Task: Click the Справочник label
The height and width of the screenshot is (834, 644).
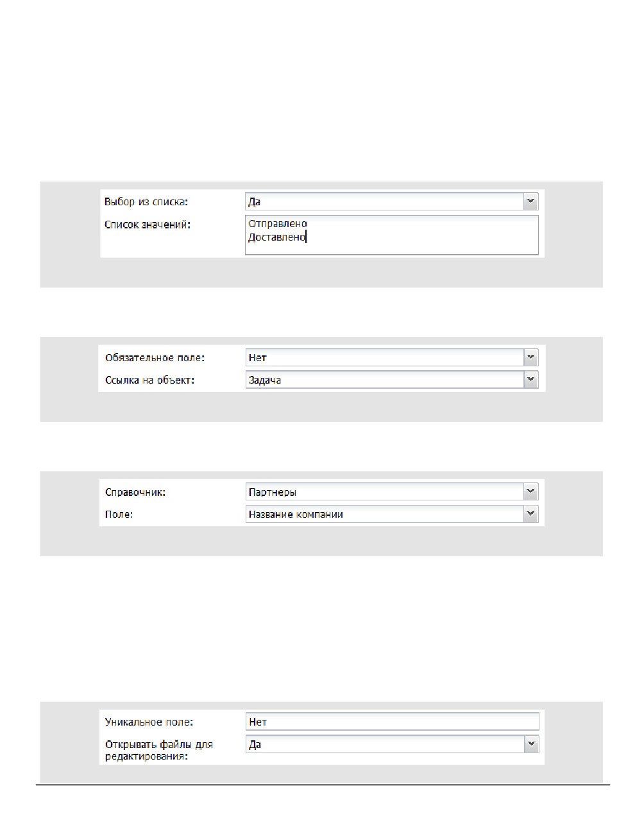Action: pos(135,493)
